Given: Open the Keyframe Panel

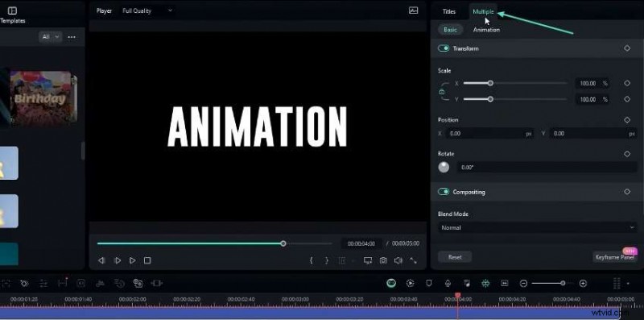Looking at the screenshot, I should coord(614,257).
